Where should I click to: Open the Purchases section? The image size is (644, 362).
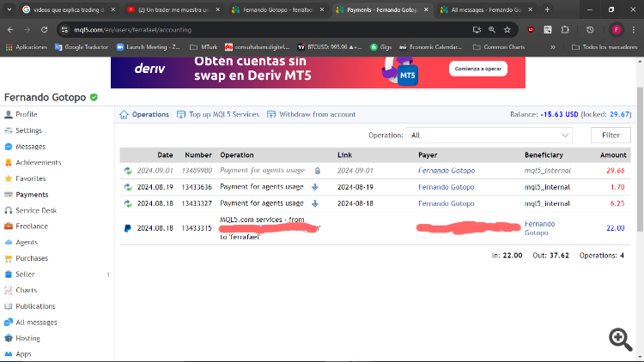click(32, 258)
